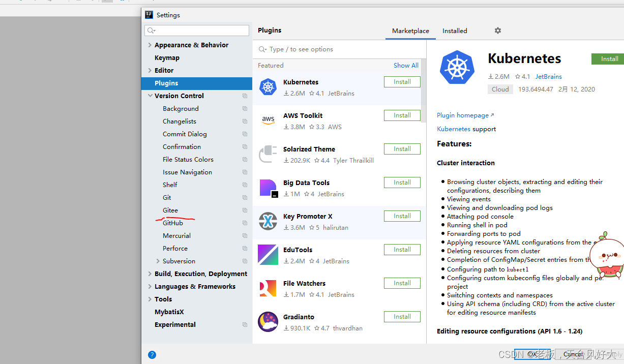Install the Key Promoter X plugin
624x364 pixels.
(402, 216)
